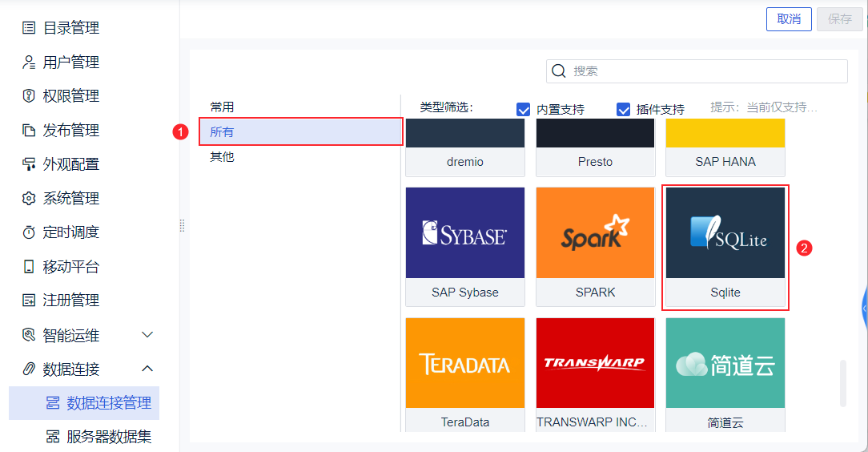This screenshot has width=868, height=452.
Task: Click the TeraData caption text
Action: click(465, 422)
